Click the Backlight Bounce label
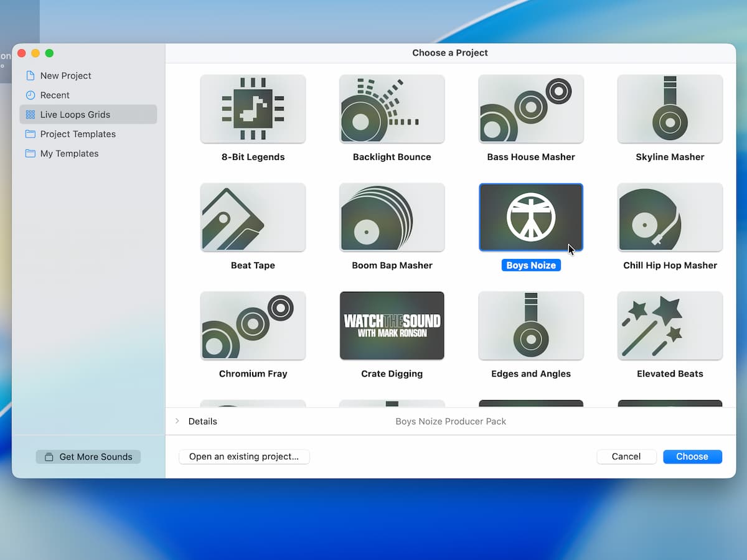747x560 pixels. [392, 157]
